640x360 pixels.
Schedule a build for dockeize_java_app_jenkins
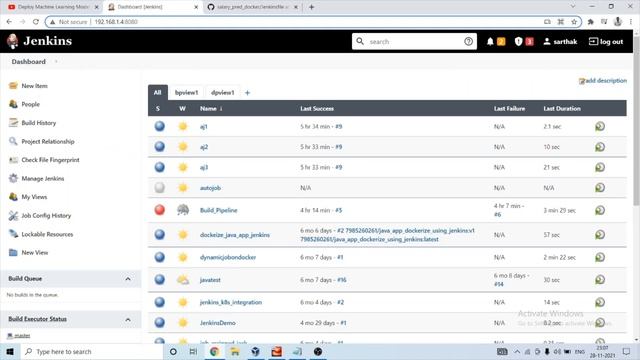coord(600,235)
